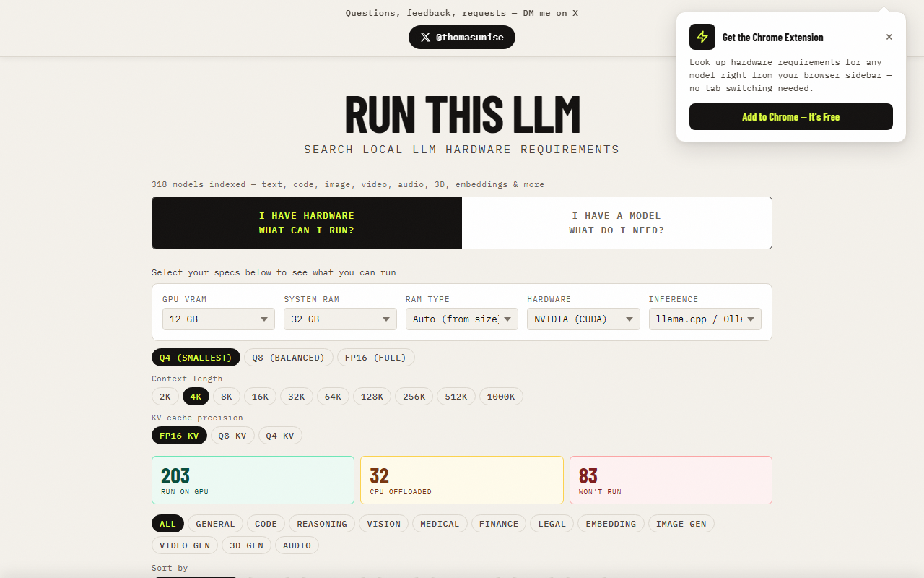The image size is (924, 578).
Task: Select Q4 (Smallest) quantization
Action: [x=196, y=358]
